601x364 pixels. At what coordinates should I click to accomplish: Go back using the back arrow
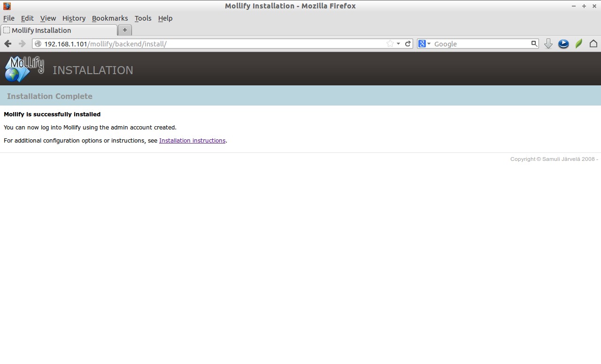[8, 44]
